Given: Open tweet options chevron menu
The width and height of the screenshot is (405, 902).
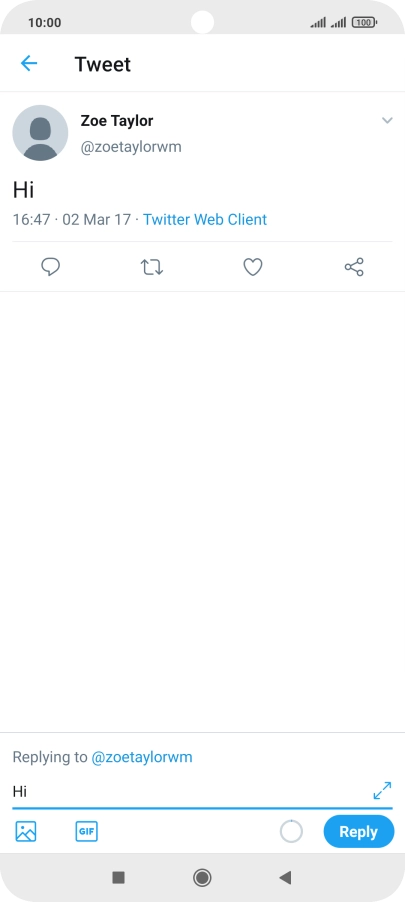Looking at the screenshot, I should pyautogui.click(x=387, y=120).
